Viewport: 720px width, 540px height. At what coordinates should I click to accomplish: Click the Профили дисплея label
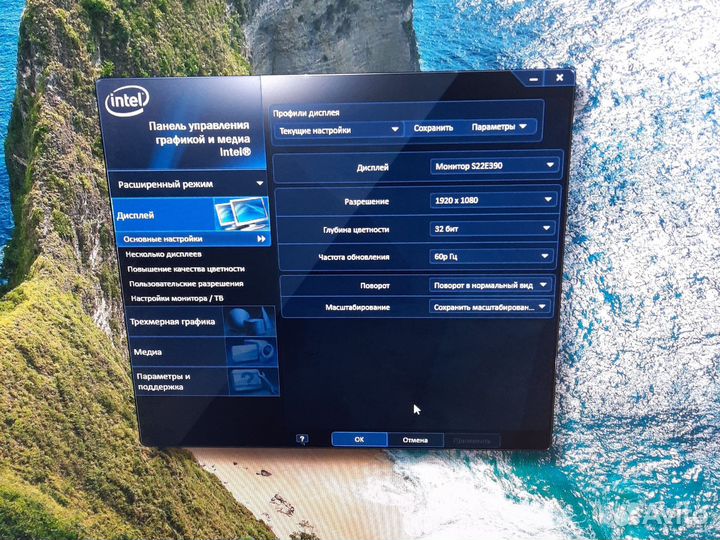306,113
